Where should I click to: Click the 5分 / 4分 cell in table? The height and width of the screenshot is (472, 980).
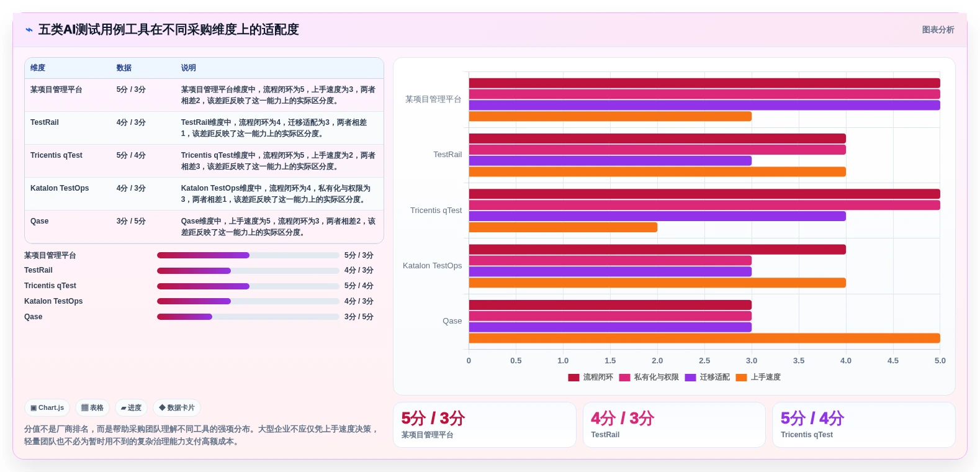point(131,155)
